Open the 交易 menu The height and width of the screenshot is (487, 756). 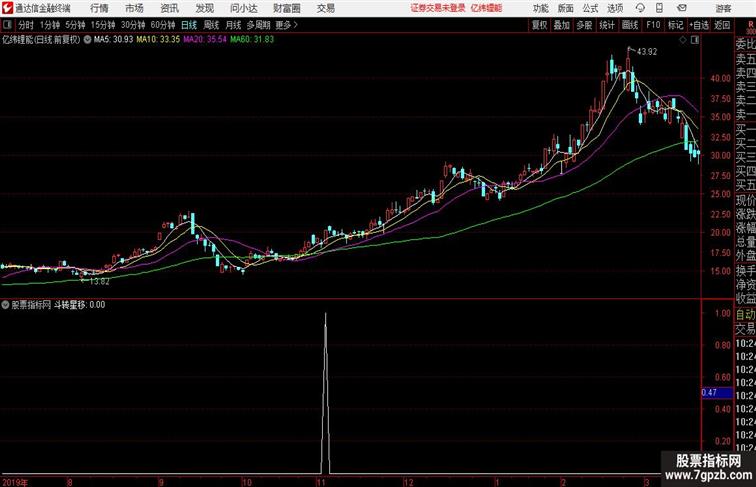[325, 8]
